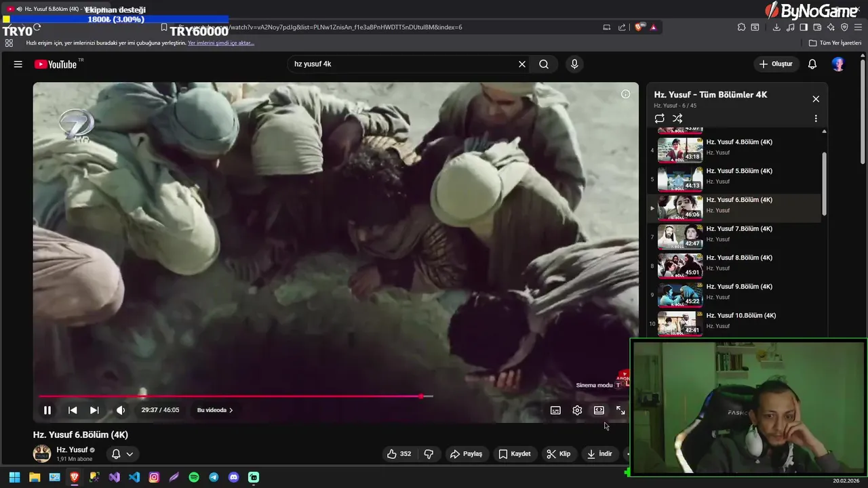Image resolution: width=868 pixels, height=488 pixels.
Task: Expand 'Bu videoda' chapters
Action: point(214,410)
